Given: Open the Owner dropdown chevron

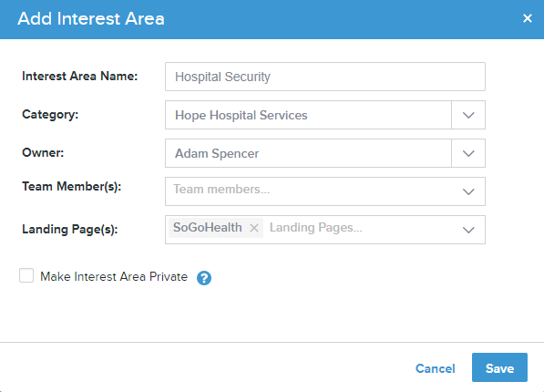Looking at the screenshot, I should [x=468, y=153].
